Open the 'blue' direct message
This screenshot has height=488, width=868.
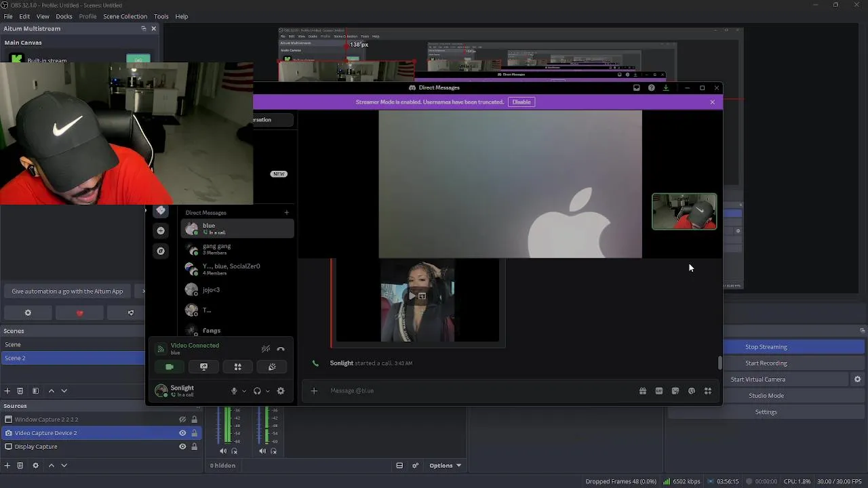click(x=237, y=229)
